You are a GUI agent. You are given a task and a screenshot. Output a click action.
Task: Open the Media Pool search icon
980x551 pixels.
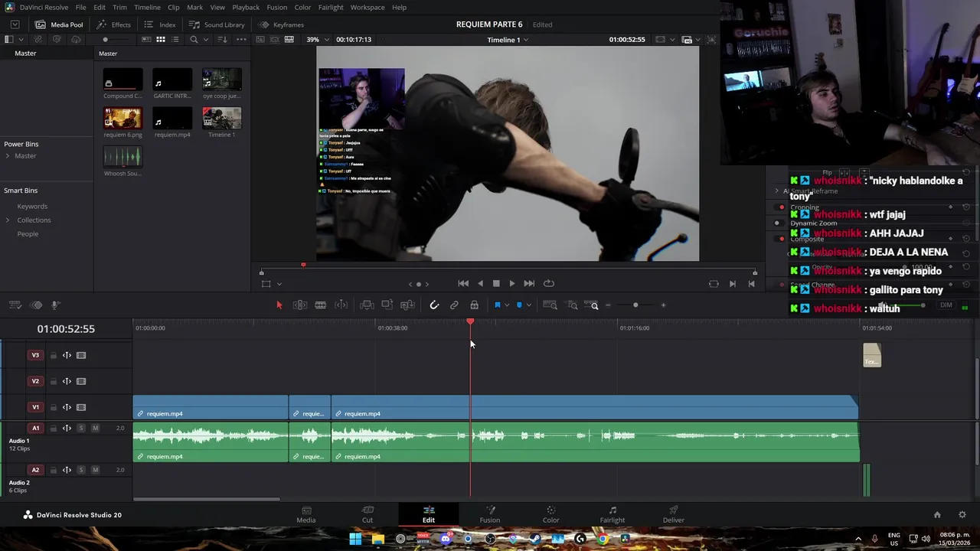coord(194,40)
